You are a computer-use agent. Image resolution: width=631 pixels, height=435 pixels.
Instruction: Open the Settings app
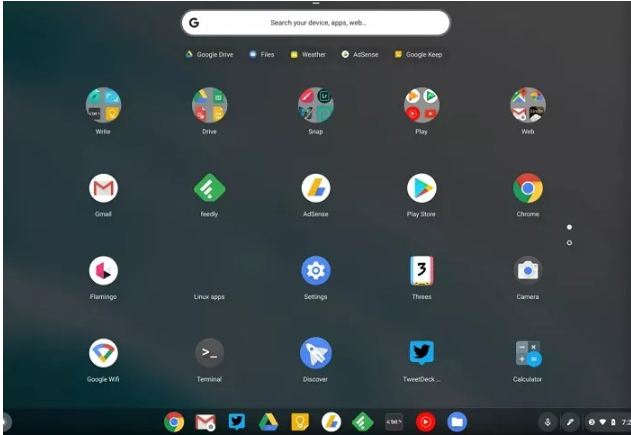click(316, 270)
